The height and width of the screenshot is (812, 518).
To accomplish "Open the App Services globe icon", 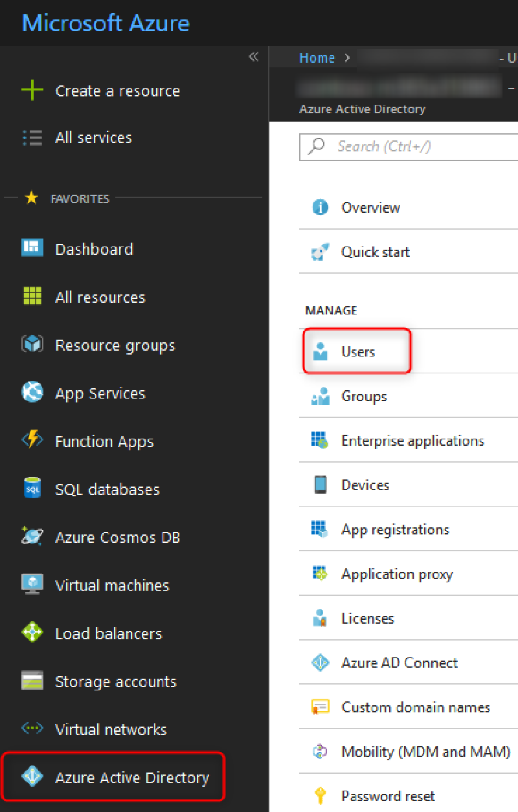I will pos(32,392).
